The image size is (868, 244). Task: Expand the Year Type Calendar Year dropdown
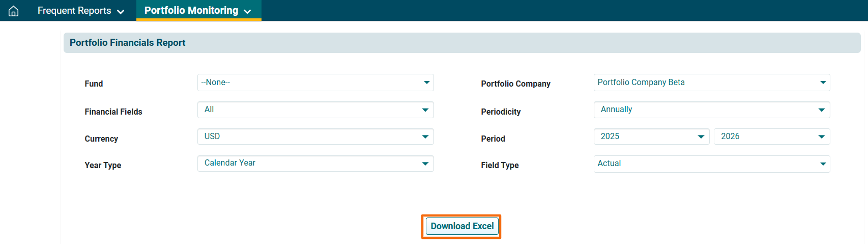[x=315, y=163]
